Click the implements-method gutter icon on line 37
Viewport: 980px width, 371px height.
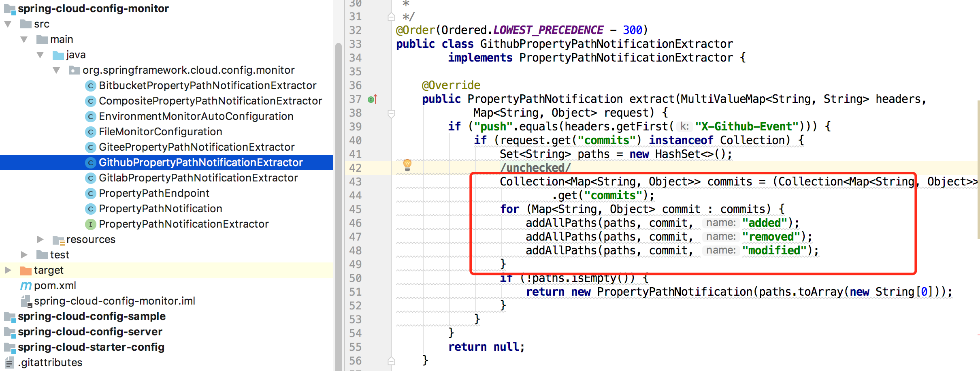tap(373, 99)
